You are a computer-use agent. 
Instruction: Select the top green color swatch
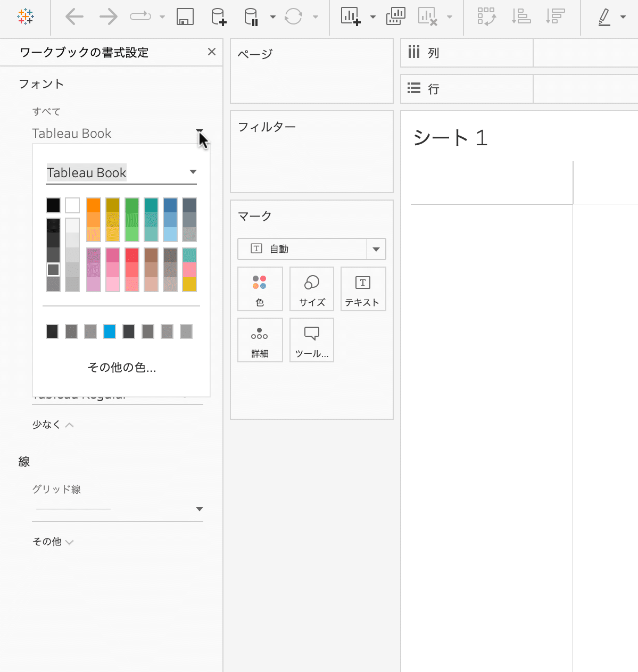coord(132,205)
